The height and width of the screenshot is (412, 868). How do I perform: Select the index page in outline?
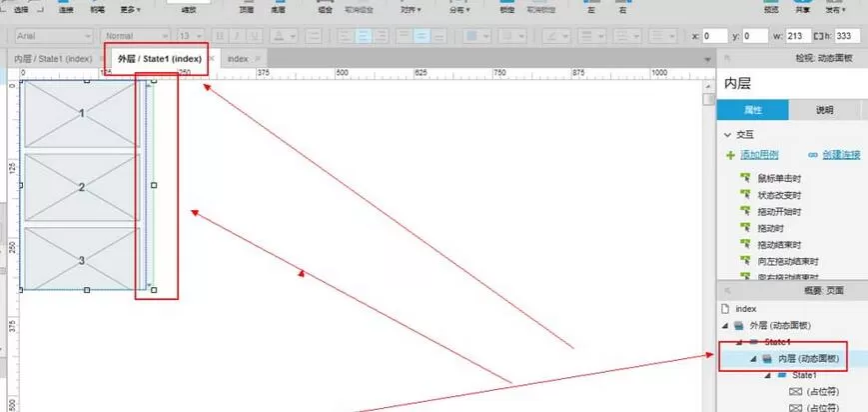click(746, 309)
